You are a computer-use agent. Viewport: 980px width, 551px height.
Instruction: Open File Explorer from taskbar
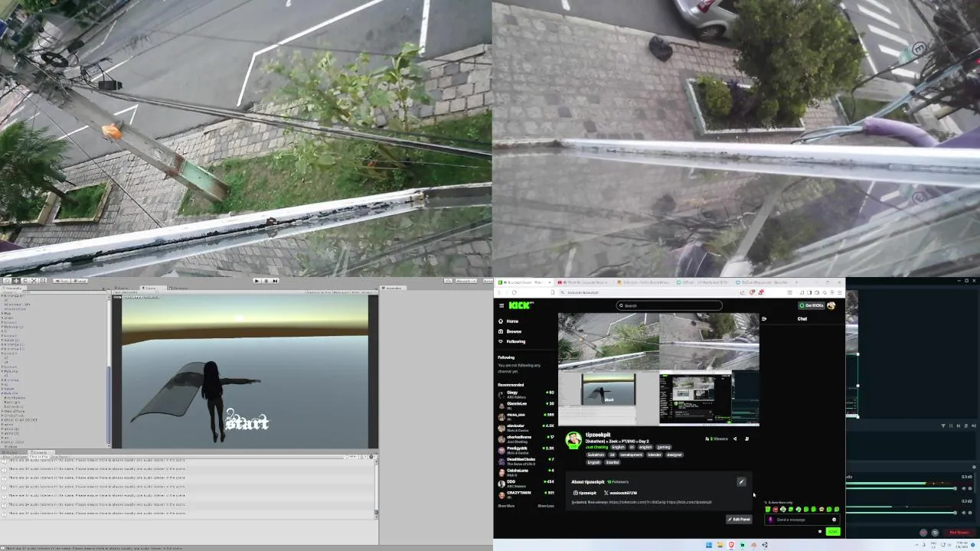[720, 545]
